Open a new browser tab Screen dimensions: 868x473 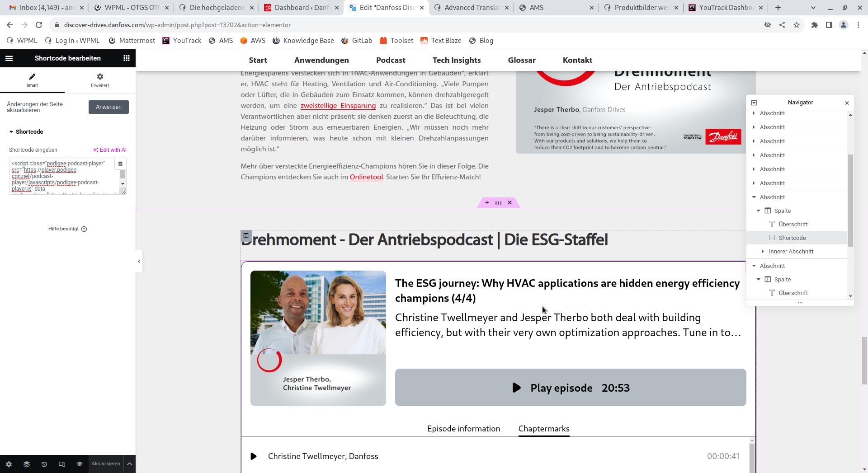click(x=778, y=8)
